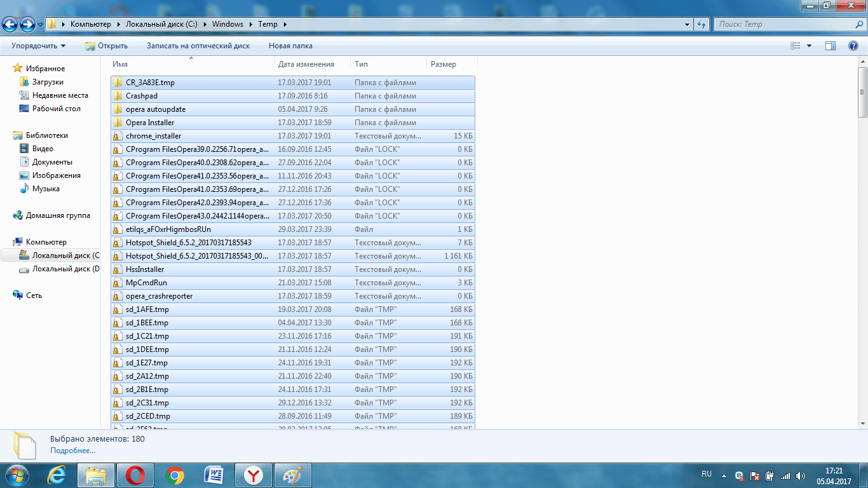This screenshot has width=868, height=488.
Task: Select the sd_1AFE.tmp file
Action: pos(292,309)
